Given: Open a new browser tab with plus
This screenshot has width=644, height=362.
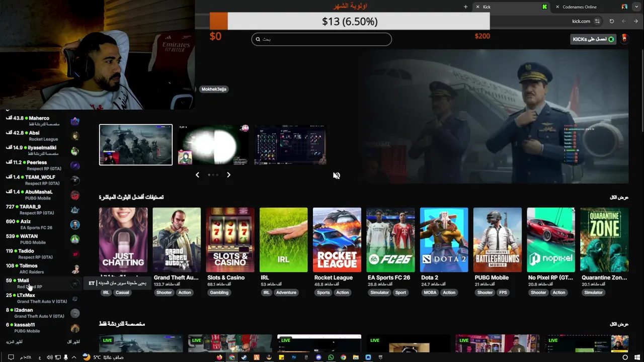Looking at the screenshot, I should click(465, 7).
